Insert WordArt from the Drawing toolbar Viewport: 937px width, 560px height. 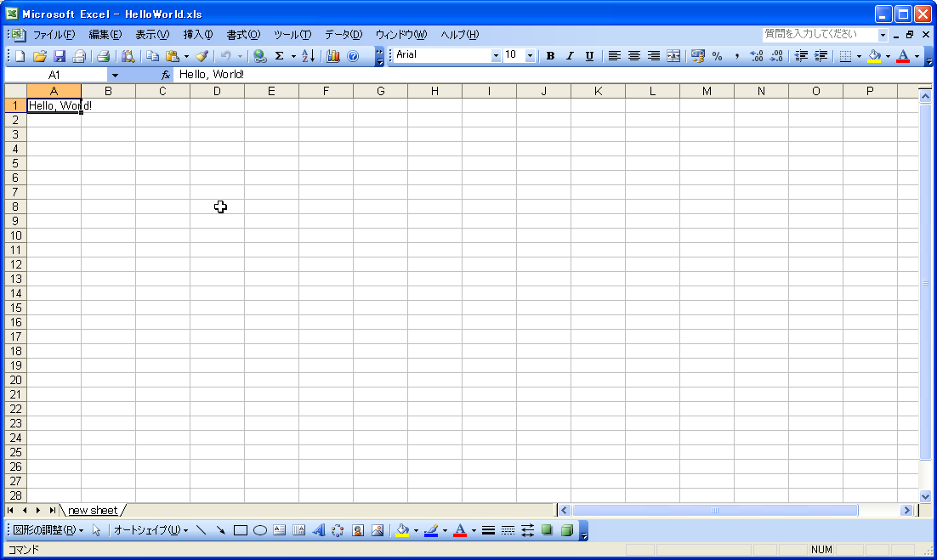click(319, 530)
